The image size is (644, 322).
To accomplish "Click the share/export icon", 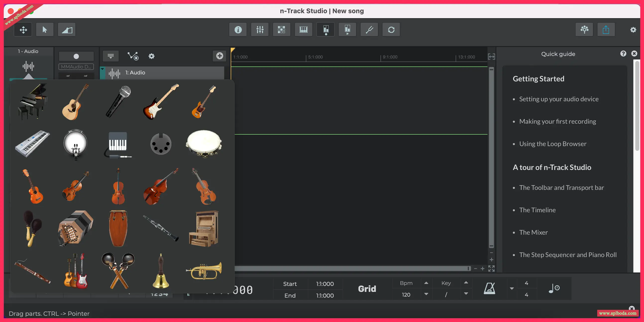I will 606,30.
